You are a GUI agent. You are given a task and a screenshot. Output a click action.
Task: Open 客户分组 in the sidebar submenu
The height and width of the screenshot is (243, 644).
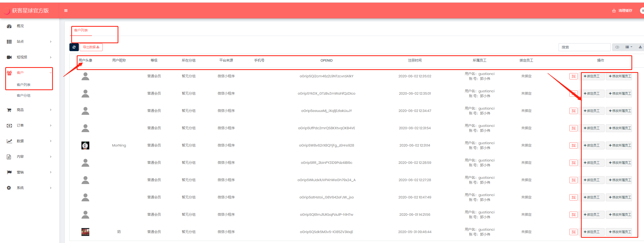click(24, 96)
